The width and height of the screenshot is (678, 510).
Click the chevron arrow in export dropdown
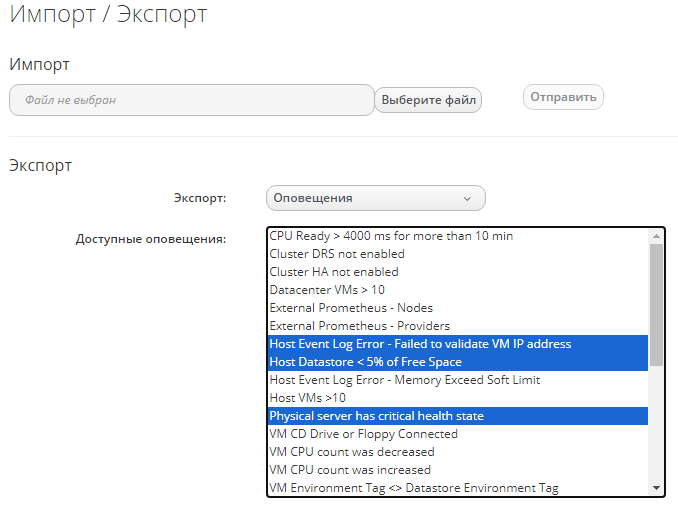click(x=467, y=198)
